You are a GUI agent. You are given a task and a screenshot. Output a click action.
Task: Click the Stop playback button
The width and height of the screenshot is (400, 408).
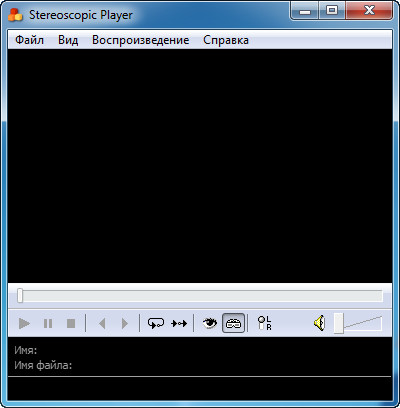(x=71, y=323)
